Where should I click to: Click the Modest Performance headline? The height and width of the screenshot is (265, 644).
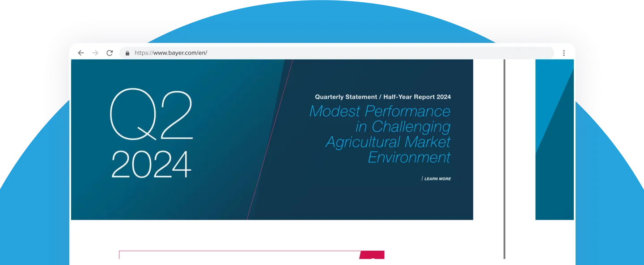[380, 112]
